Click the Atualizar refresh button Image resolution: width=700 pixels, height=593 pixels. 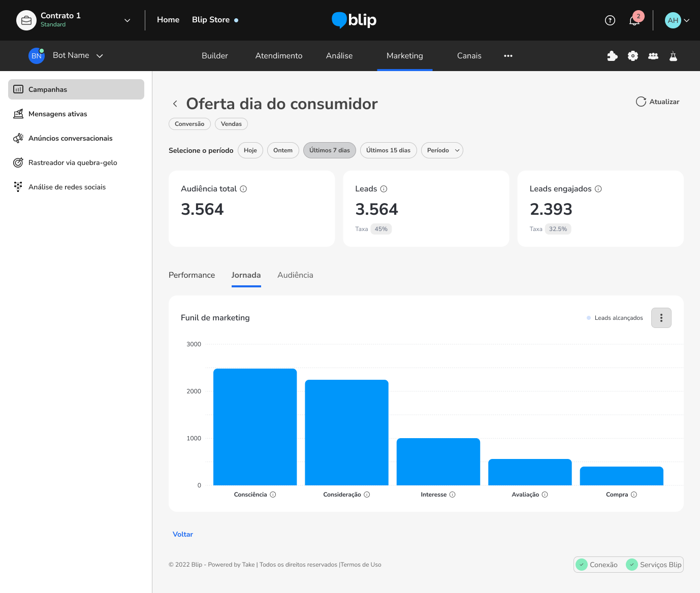pos(657,102)
